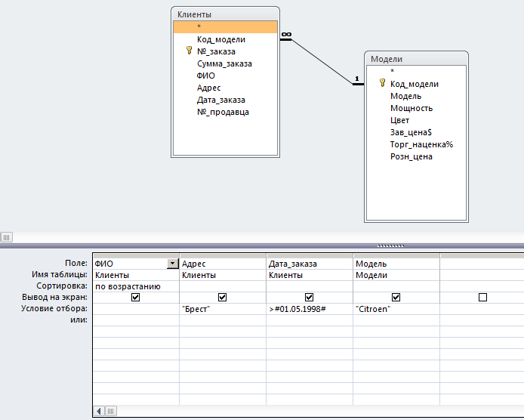This screenshot has width=524, height=420.
Task: Uncheck the show checkbox in the Адрес column
Action: coord(222,297)
